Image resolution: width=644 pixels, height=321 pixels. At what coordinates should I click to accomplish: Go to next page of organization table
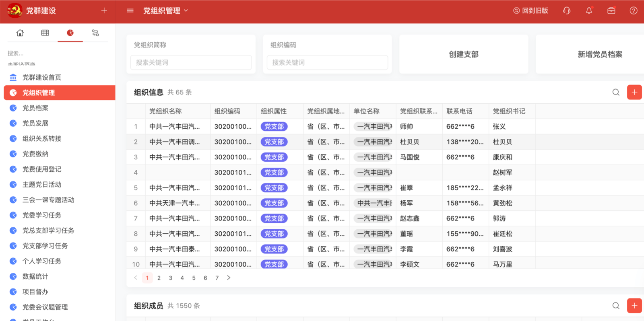tap(229, 278)
